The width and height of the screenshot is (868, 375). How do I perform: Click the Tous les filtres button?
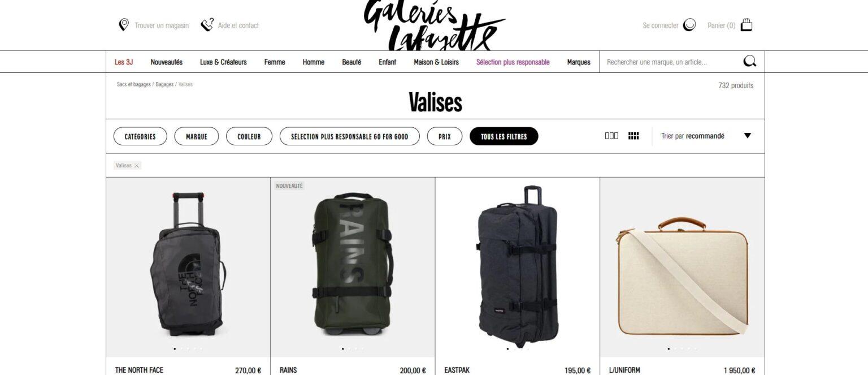pos(504,136)
